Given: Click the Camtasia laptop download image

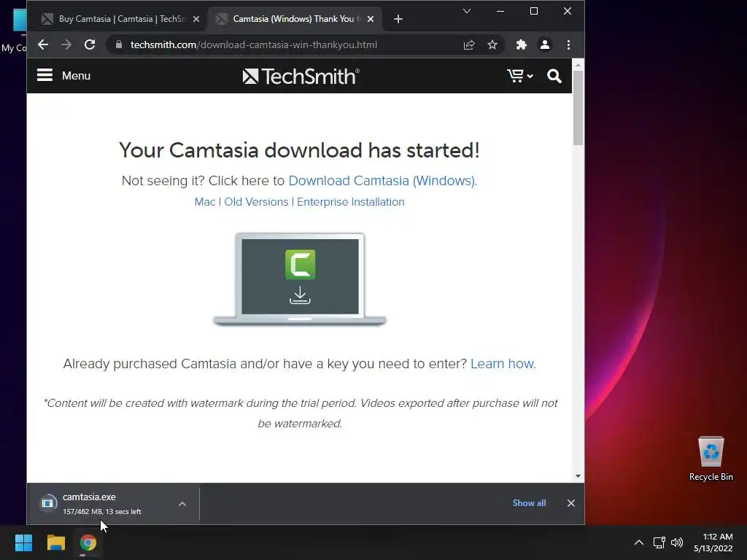Looking at the screenshot, I should [x=300, y=279].
